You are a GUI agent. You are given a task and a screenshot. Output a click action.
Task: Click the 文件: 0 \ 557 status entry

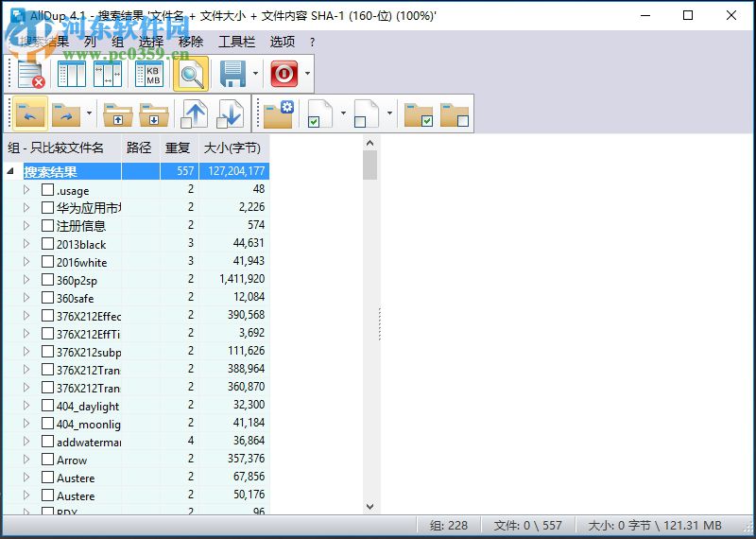pos(527,526)
